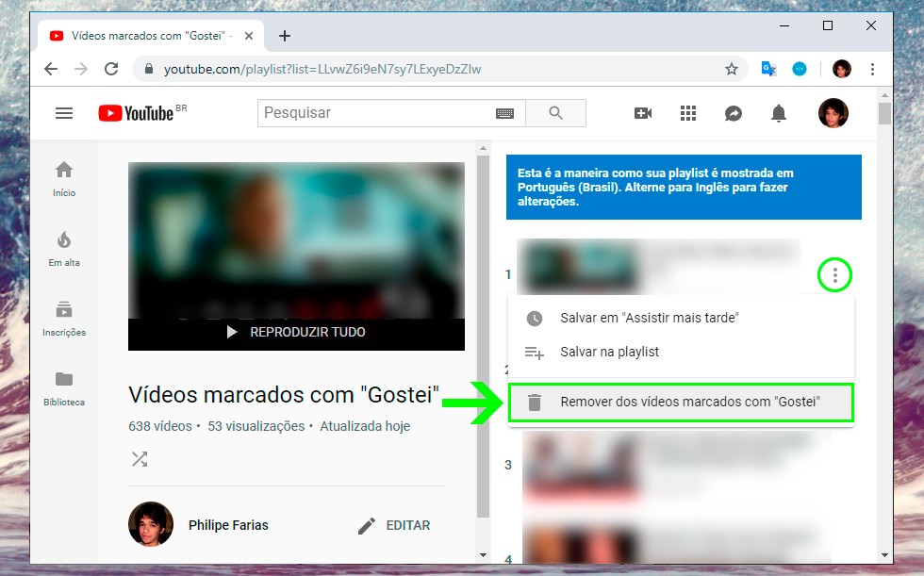Open a new browser tab
The width and height of the screenshot is (924, 576).
click(x=285, y=36)
